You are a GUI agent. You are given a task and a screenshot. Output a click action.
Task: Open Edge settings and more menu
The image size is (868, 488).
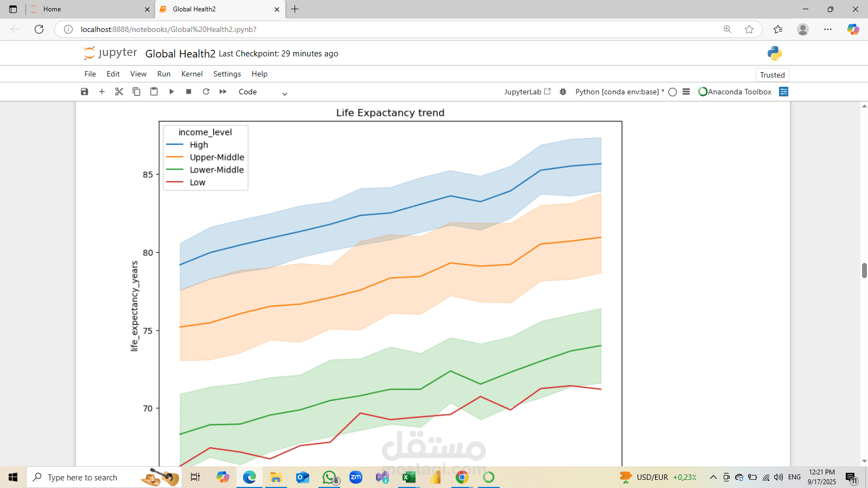pos(828,29)
